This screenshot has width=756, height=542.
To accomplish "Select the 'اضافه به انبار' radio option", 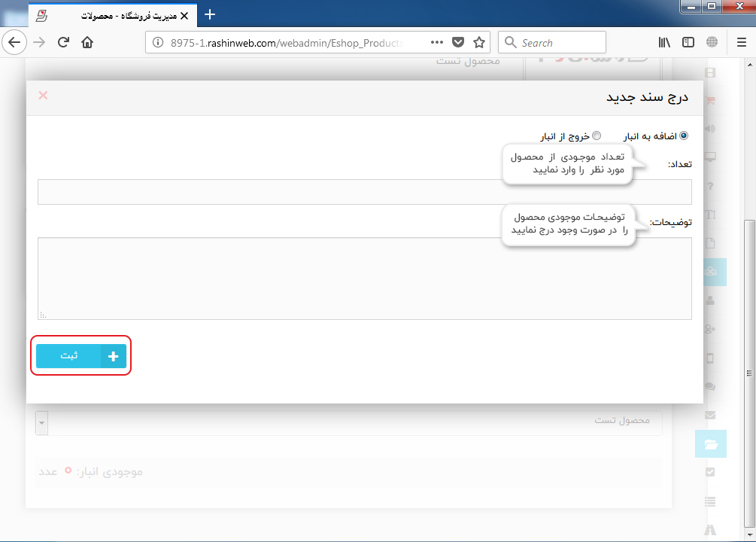I will click(684, 135).
